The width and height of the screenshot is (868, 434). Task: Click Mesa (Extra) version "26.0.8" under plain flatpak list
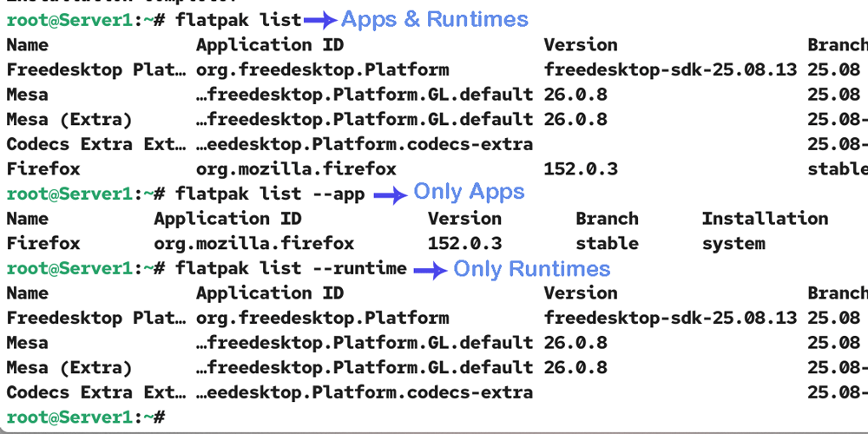[x=575, y=120]
